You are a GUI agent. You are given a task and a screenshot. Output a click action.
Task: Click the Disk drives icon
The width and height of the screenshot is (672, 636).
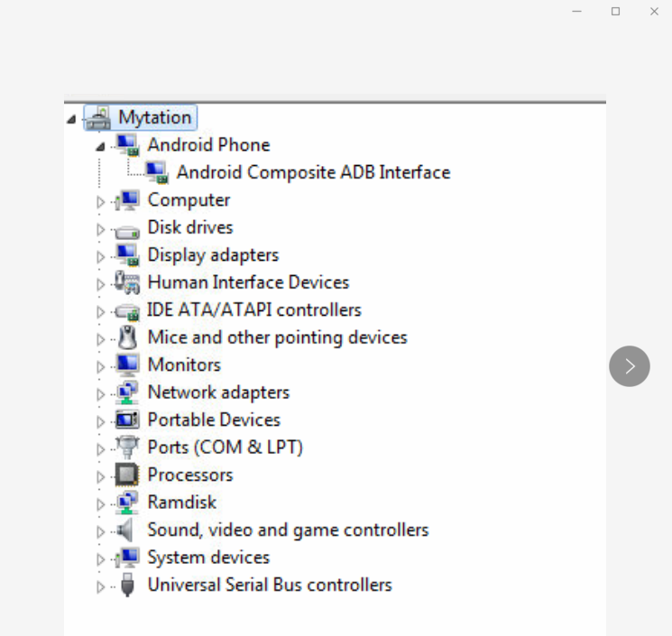tap(127, 229)
